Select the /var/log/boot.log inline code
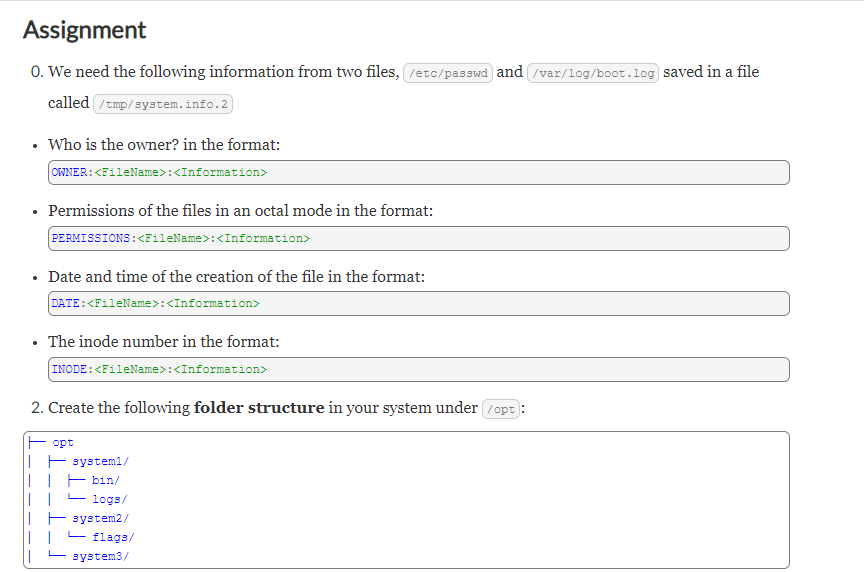This screenshot has width=864, height=572. tap(593, 73)
